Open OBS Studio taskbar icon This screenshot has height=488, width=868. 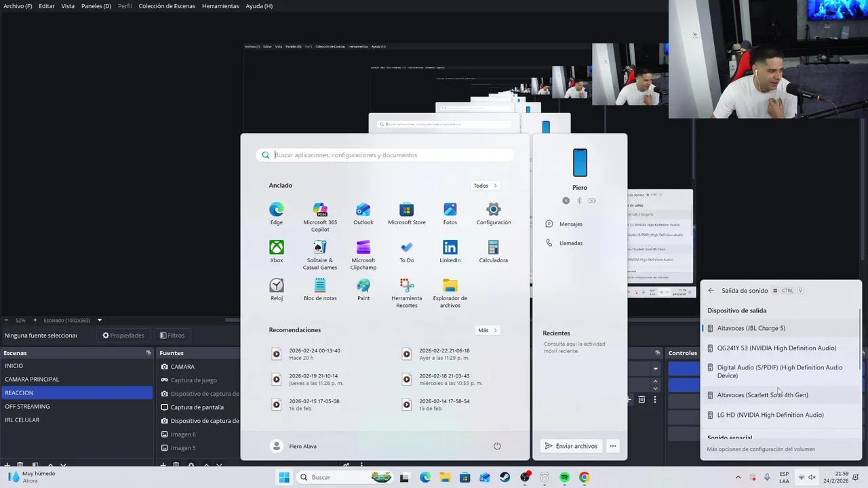524,477
